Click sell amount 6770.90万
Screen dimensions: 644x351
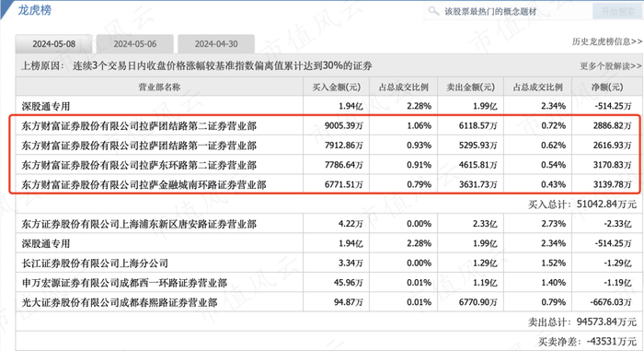tap(478, 303)
